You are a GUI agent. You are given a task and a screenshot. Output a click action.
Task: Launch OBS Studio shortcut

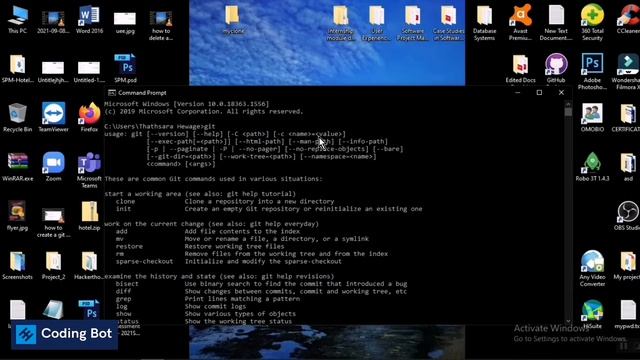pos(627,216)
